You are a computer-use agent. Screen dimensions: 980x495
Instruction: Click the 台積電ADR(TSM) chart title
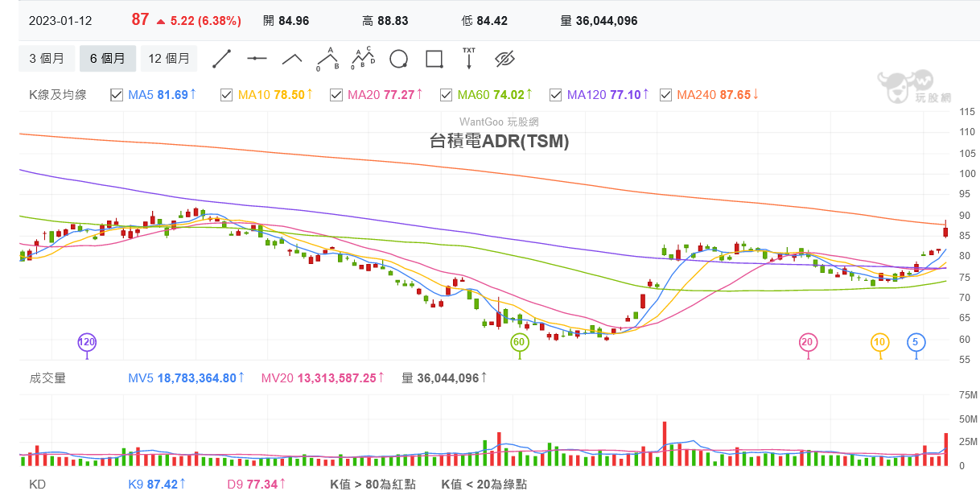click(x=499, y=141)
